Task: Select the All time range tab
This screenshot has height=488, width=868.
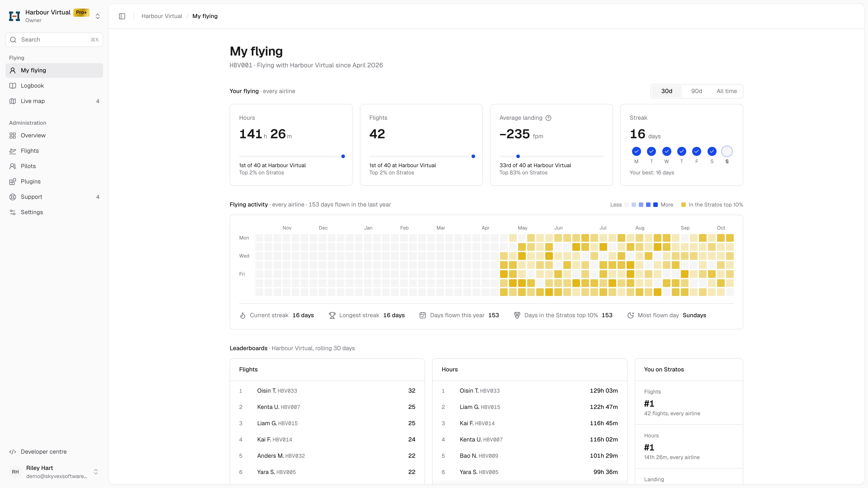Action: (726, 91)
